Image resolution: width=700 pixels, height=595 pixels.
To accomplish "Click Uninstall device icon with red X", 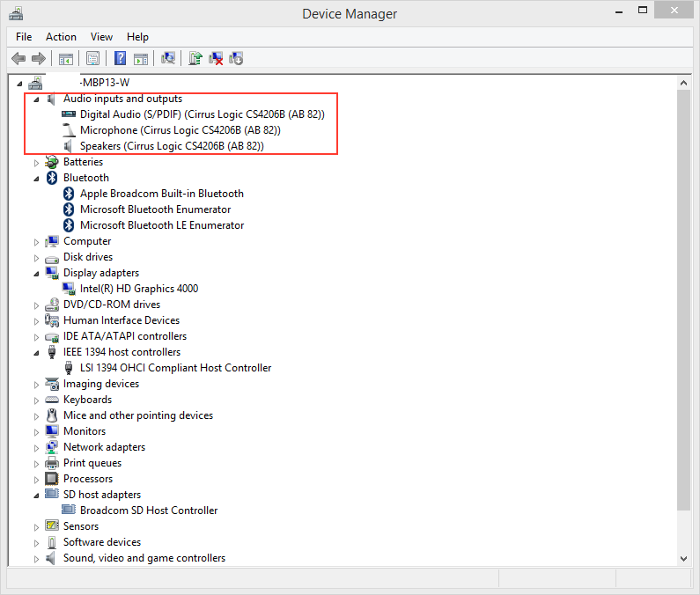I will [216, 58].
